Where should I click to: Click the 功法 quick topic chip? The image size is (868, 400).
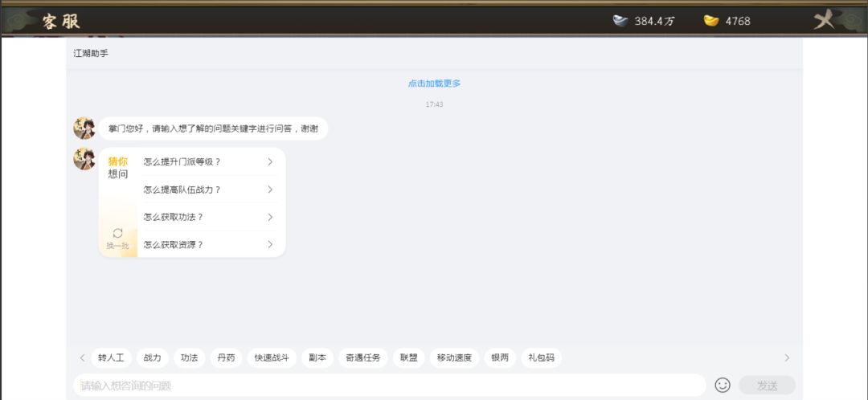tap(190, 358)
